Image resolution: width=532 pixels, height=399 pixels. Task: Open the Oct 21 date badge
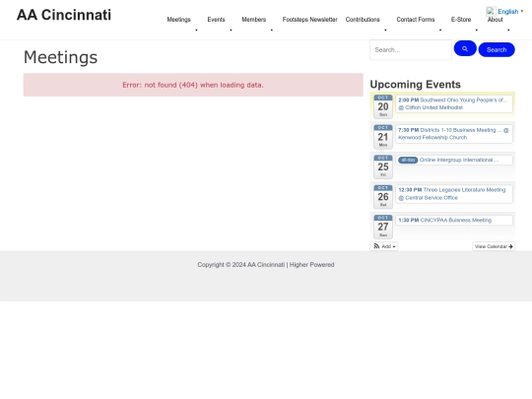383,136
